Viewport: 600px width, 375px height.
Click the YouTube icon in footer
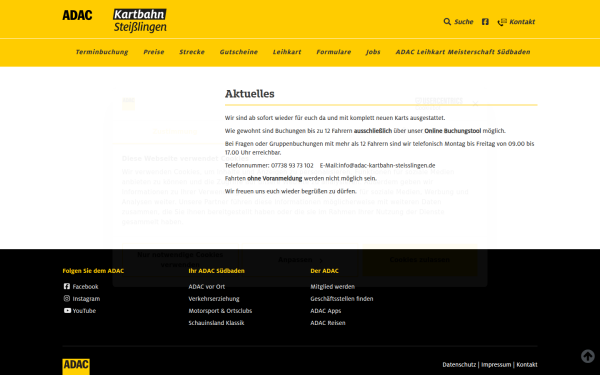[x=67, y=310]
